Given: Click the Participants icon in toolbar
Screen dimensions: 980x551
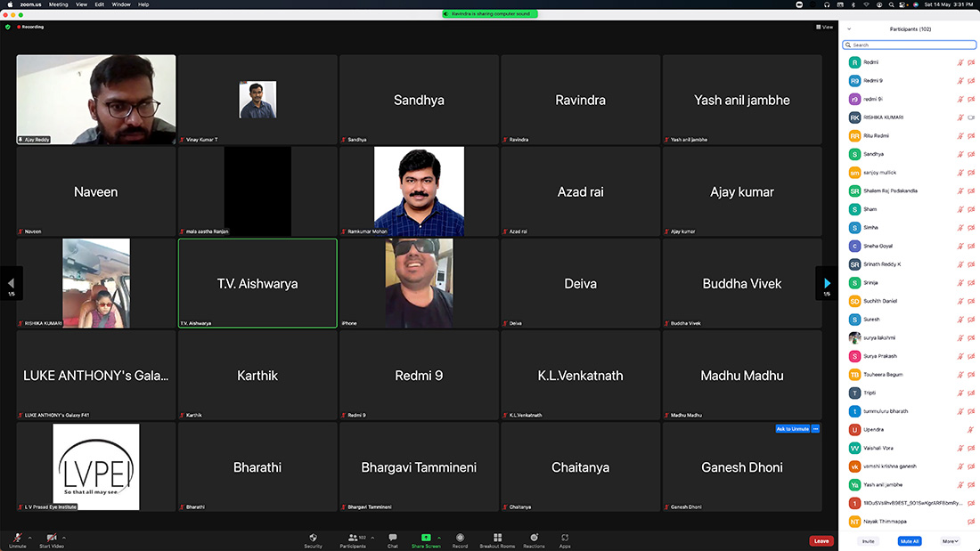Looking at the screenshot, I should tap(353, 538).
